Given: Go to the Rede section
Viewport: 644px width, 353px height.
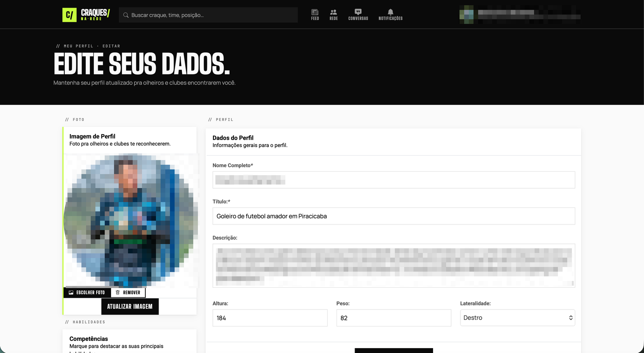Looking at the screenshot, I should click(x=334, y=15).
